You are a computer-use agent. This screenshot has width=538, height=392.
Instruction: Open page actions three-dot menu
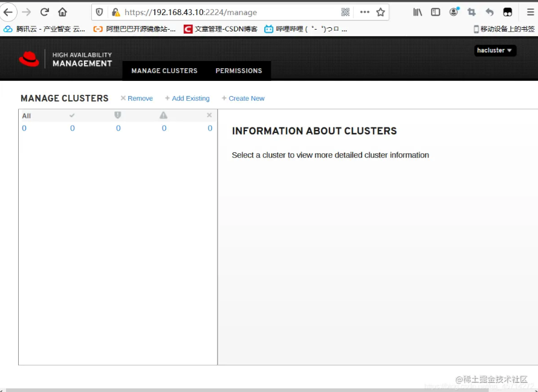(365, 12)
